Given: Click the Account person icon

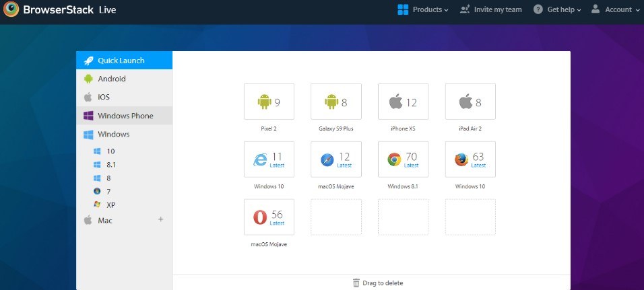Looking at the screenshot, I should 595,9.
